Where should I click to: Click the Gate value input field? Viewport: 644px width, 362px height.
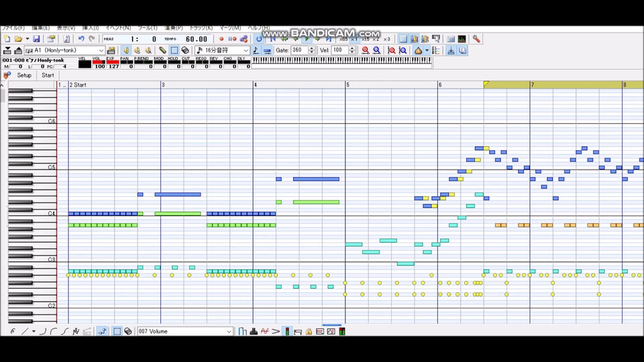point(299,50)
